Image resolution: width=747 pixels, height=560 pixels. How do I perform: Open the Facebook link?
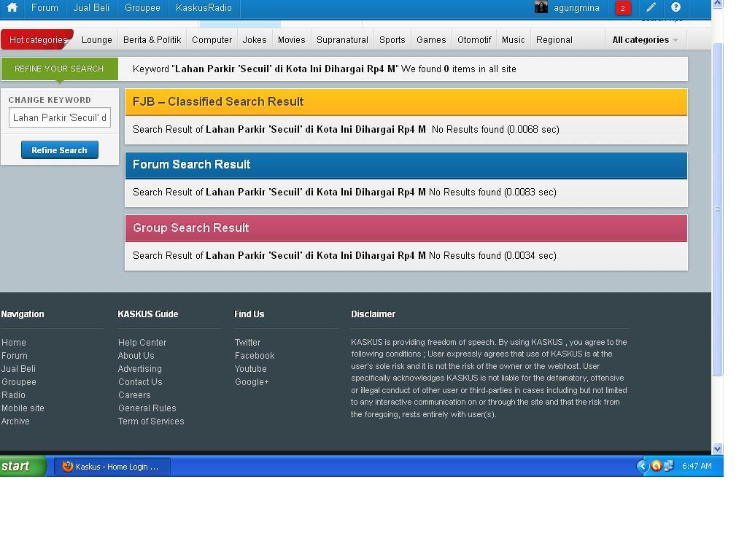click(255, 356)
